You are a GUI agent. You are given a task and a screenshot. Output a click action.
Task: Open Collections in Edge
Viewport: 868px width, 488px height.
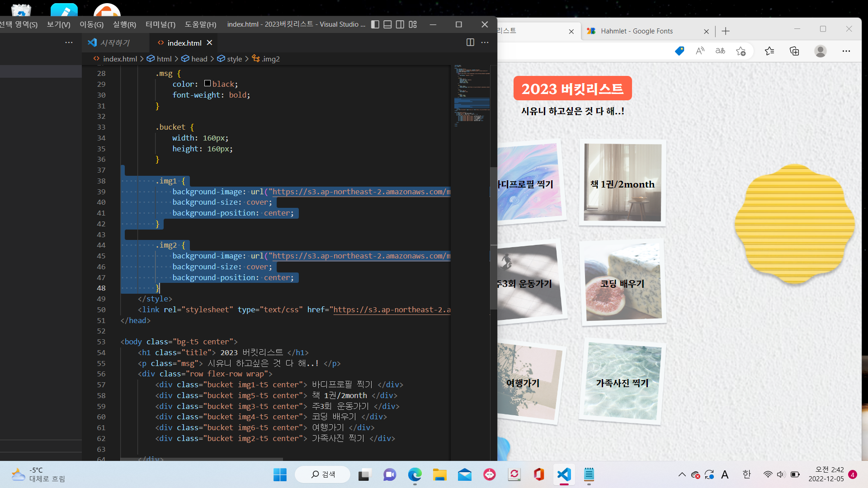794,51
